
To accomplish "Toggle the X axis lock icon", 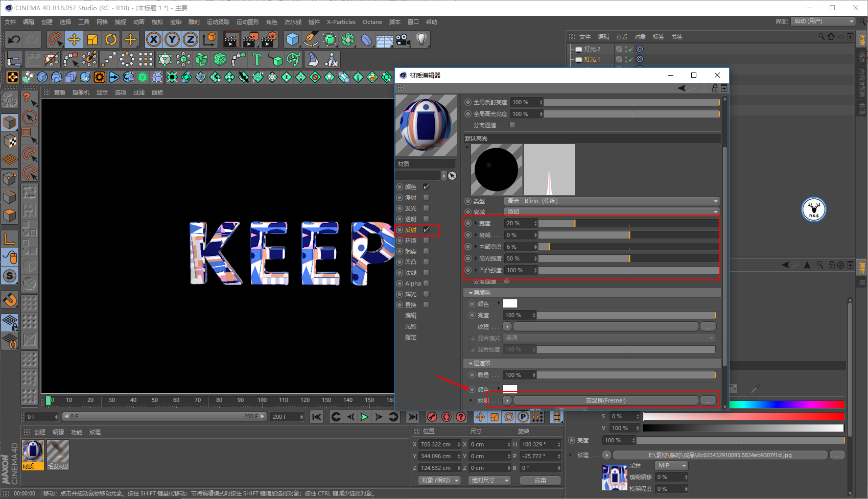I will click(153, 39).
